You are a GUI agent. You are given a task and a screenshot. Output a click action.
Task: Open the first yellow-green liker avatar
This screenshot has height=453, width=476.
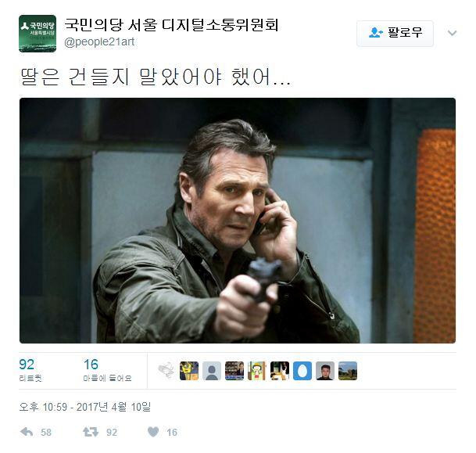click(189, 371)
